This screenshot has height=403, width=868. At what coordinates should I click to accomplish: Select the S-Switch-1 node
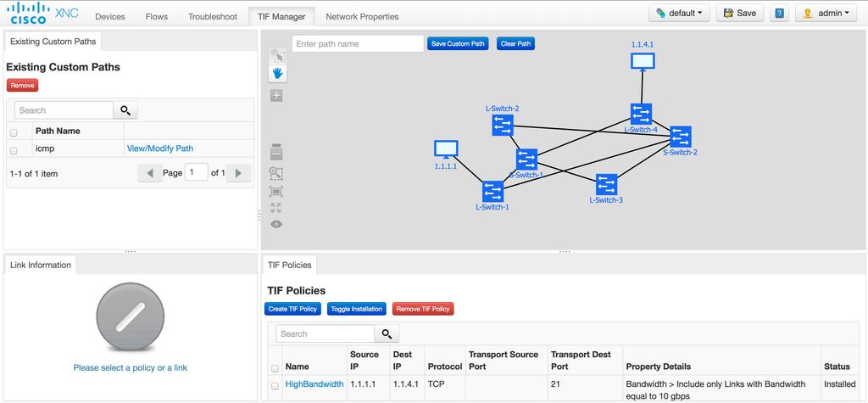(526, 160)
